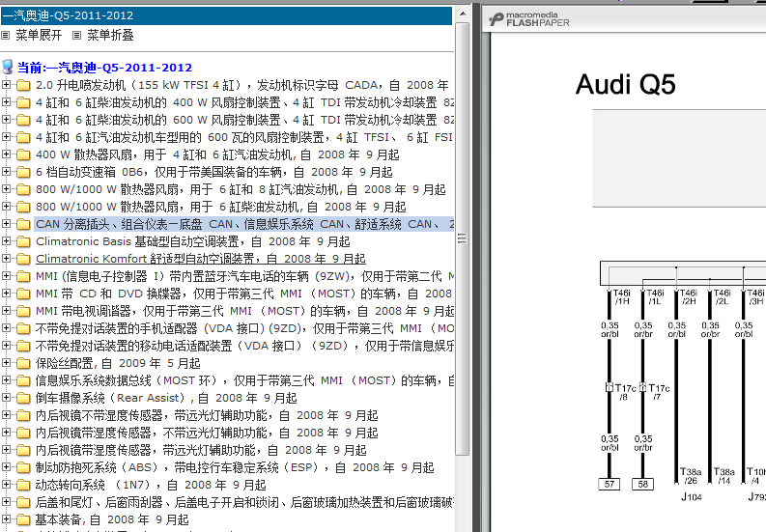The width and height of the screenshot is (766, 532).
Task: Open folder icon for MMI 带电视调谐器
Action: [23, 311]
